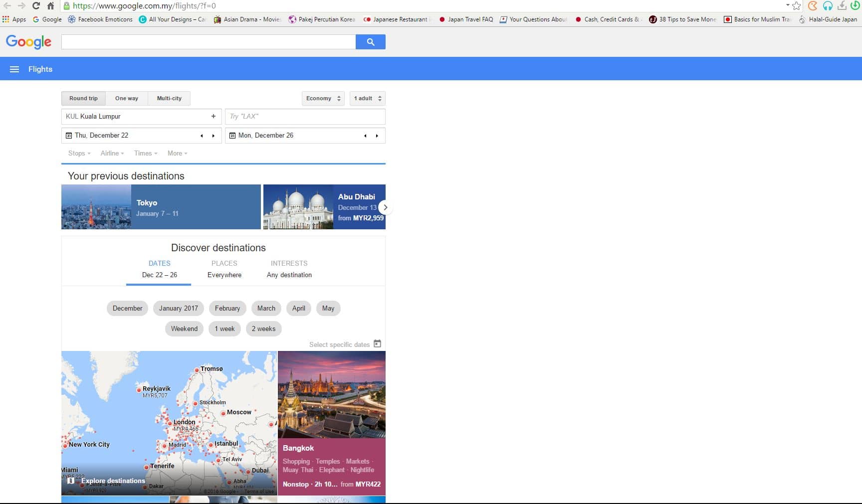The width and height of the screenshot is (862, 504).
Task: Expand the Airline filter
Action: pyautogui.click(x=112, y=153)
